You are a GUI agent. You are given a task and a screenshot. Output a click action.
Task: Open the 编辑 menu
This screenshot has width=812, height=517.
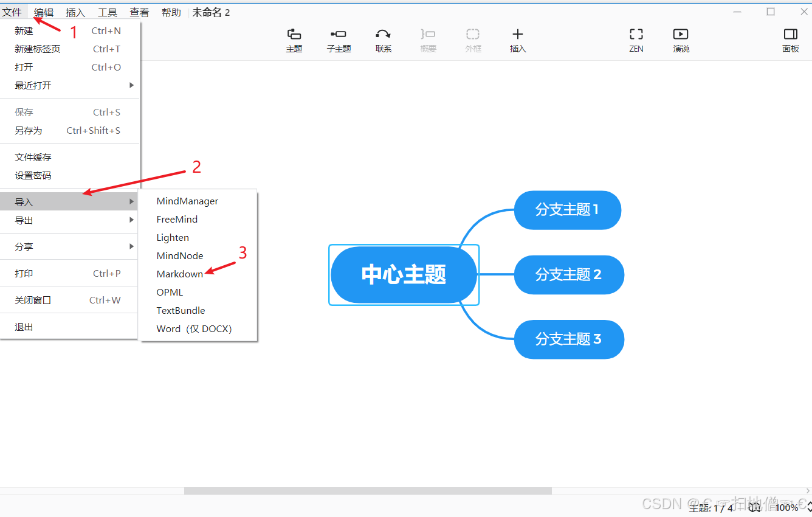pos(43,12)
